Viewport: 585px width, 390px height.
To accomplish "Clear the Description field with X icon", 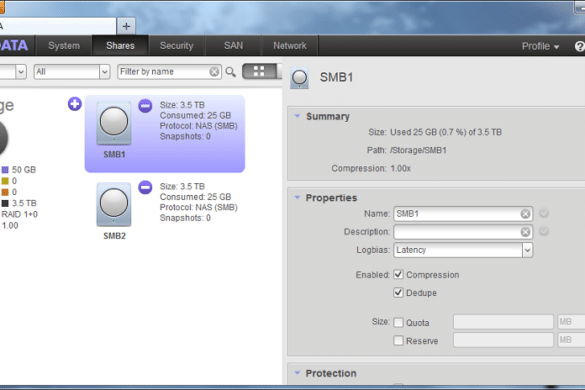I will coord(525,232).
